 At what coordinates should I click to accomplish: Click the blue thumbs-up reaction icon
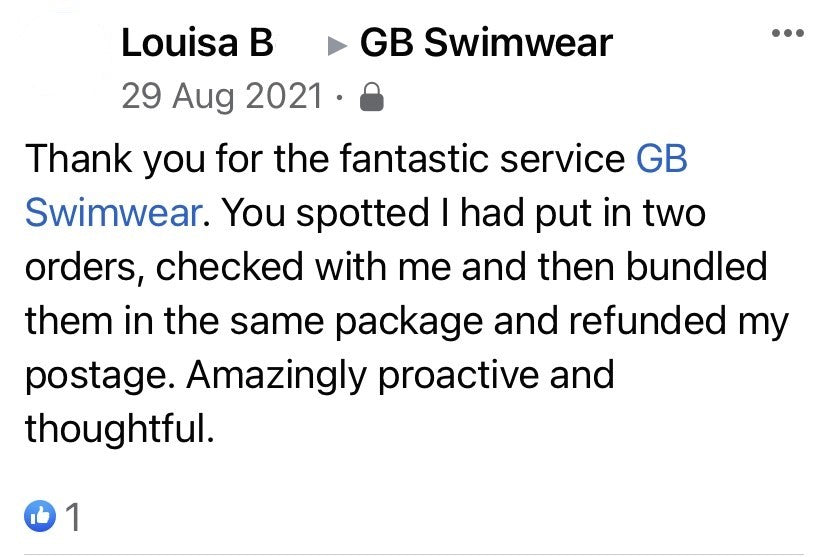[40, 516]
